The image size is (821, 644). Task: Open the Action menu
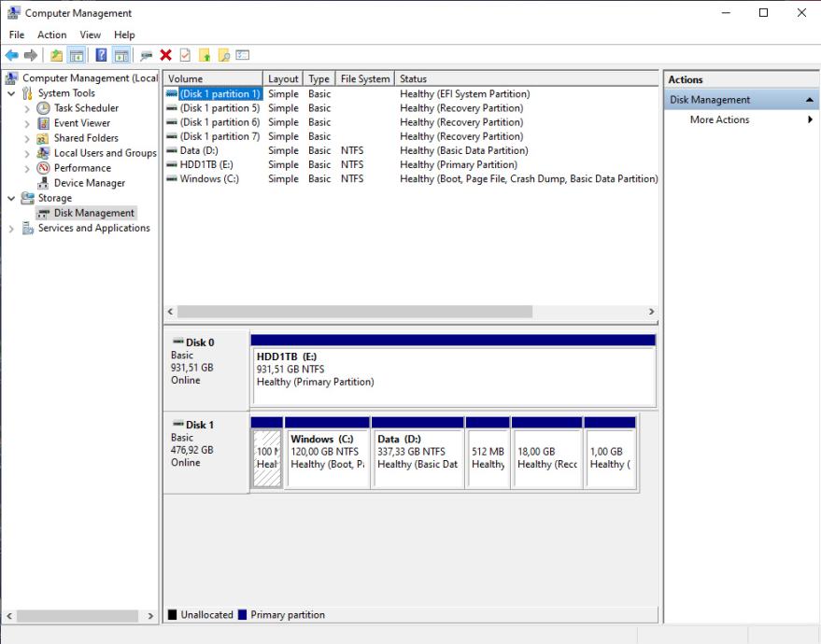point(51,35)
